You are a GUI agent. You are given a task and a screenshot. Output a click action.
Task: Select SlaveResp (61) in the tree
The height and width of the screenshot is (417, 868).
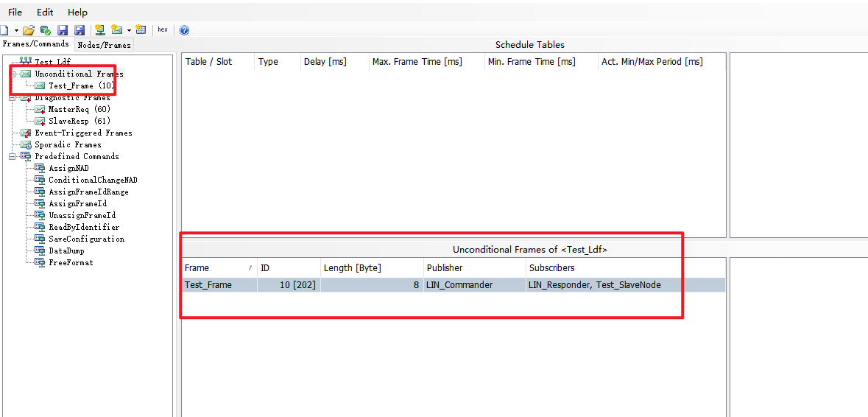pos(80,121)
